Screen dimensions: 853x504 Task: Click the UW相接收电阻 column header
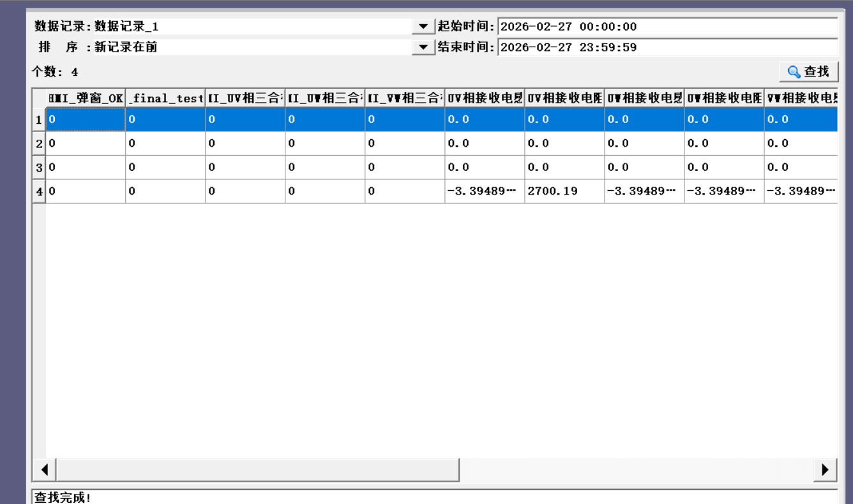pos(724,98)
